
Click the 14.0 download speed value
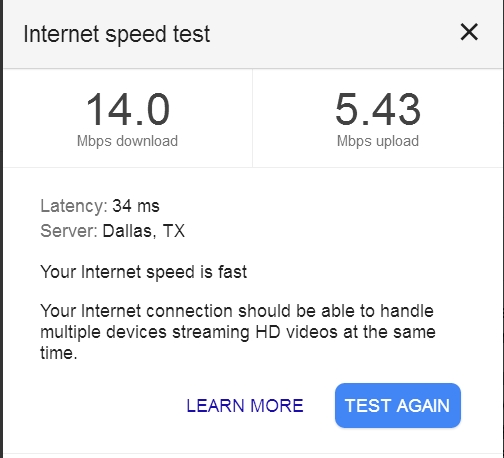pyautogui.click(x=128, y=109)
